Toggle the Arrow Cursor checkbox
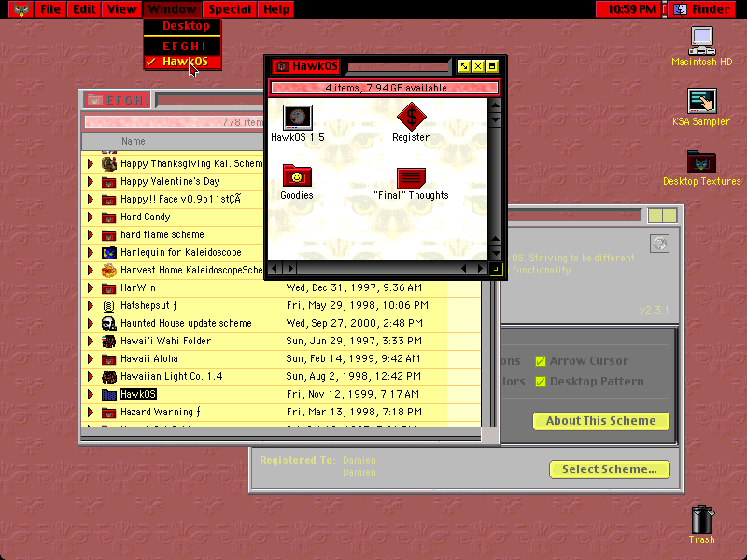The width and height of the screenshot is (747, 560). pyautogui.click(x=541, y=361)
